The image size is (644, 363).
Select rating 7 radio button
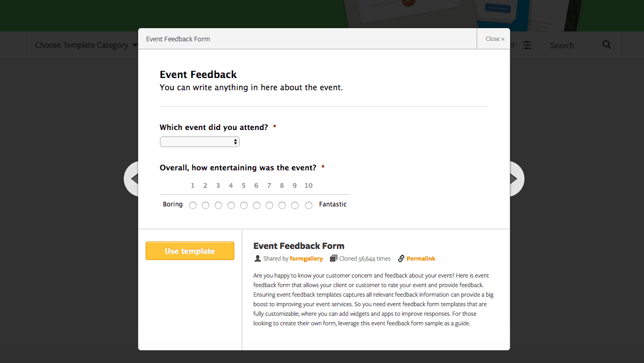[269, 205]
